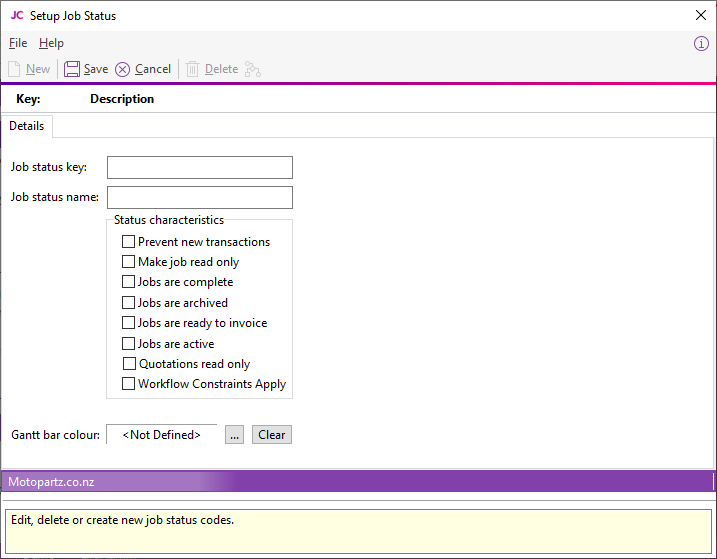Click the Gantt bar colour Not Defined swatch
The width and height of the screenshot is (717, 559).
(161, 435)
